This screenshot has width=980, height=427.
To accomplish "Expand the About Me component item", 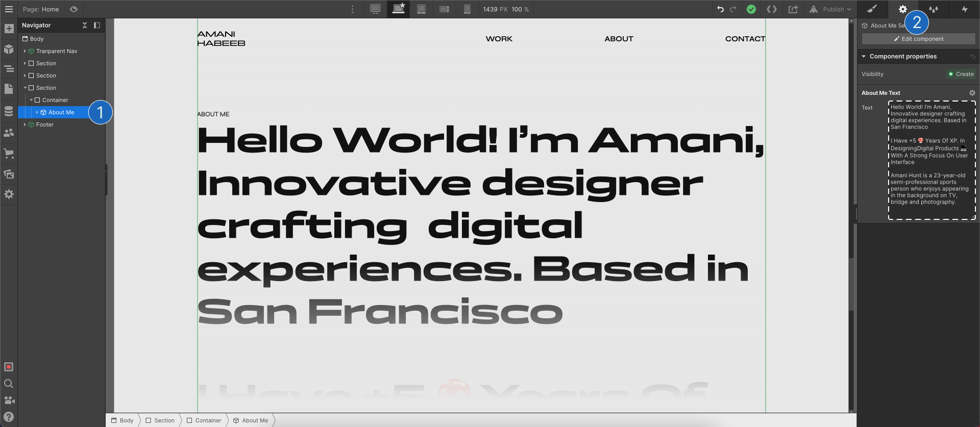I will coord(37,112).
